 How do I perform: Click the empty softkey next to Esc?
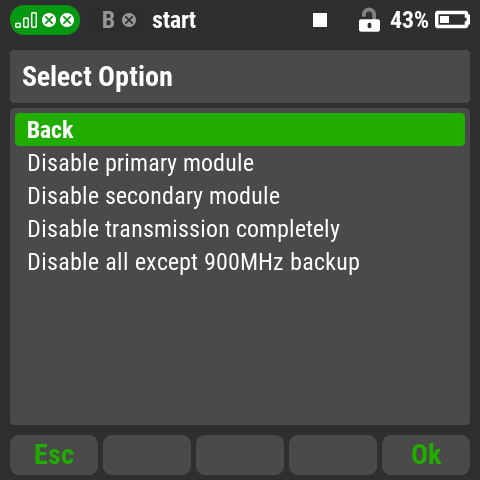click(147, 455)
